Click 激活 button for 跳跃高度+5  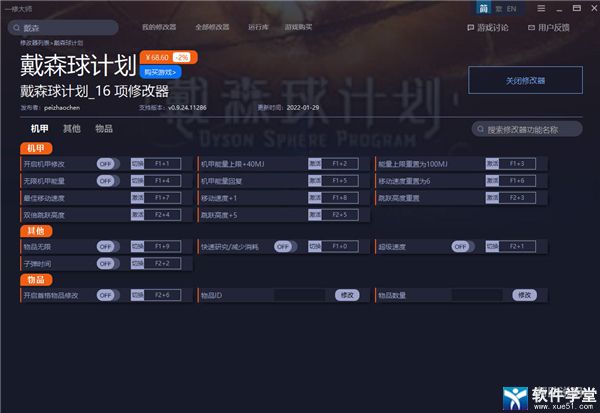(x=315, y=215)
